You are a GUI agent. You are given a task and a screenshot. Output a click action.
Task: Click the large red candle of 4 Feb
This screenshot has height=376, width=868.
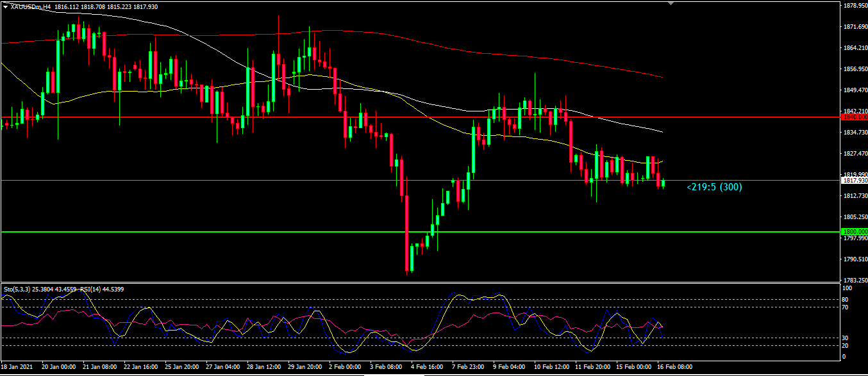click(407, 231)
